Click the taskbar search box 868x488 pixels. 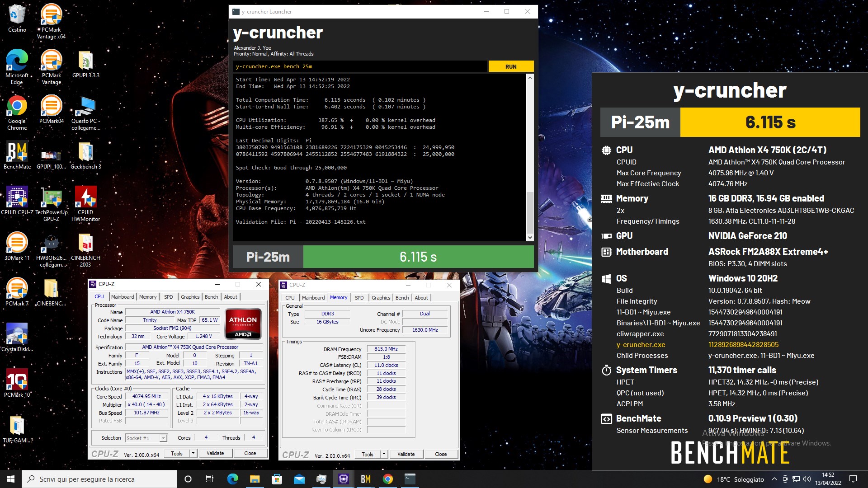99,479
